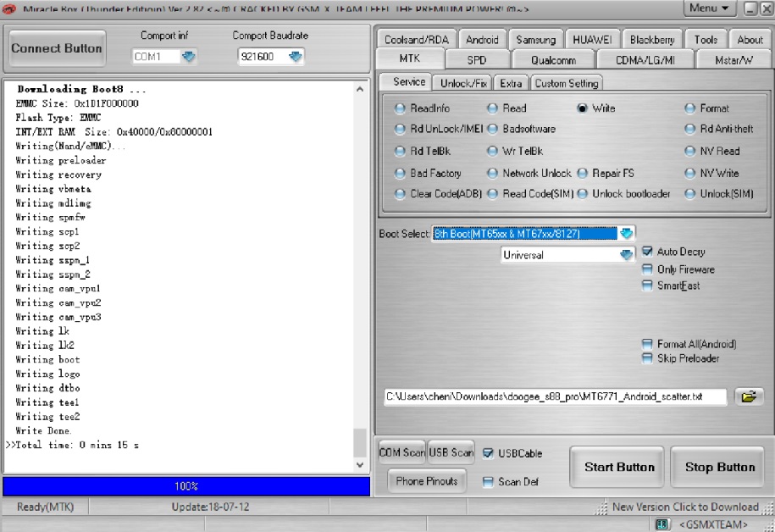Click the log scrollbar down arrow
The width and height of the screenshot is (775, 532).
coord(360,465)
